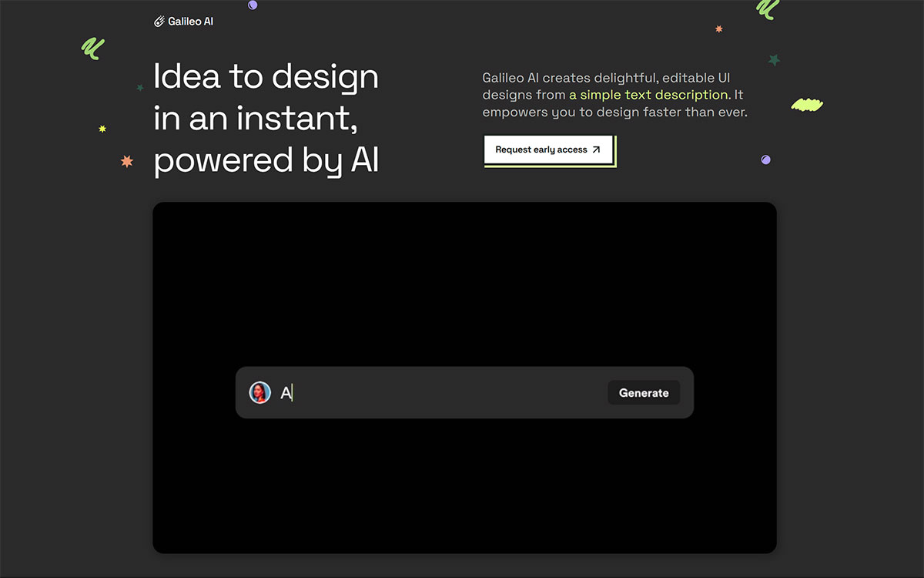
Task: Click the user avatar in the prompt bar
Action: pos(260,392)
